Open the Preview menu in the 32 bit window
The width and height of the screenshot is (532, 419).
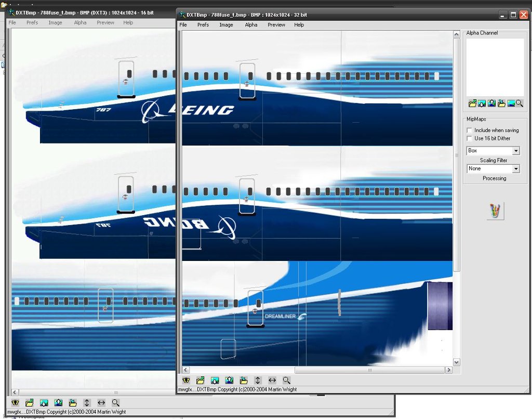pos(276,25)
